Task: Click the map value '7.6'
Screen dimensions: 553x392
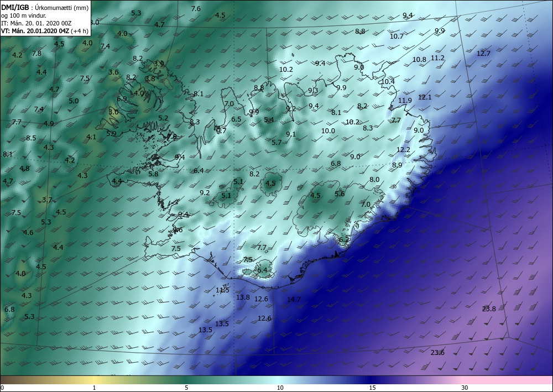Action: (196, 8)
